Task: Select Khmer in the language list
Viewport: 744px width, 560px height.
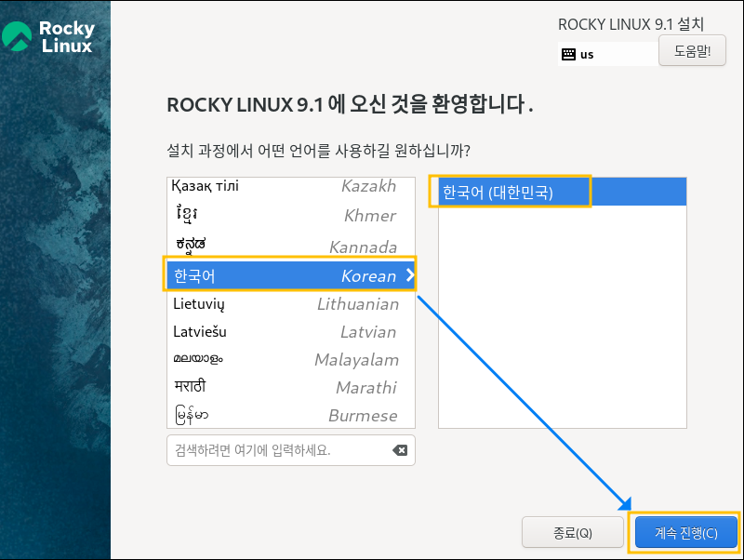Action: click(291, 215)
